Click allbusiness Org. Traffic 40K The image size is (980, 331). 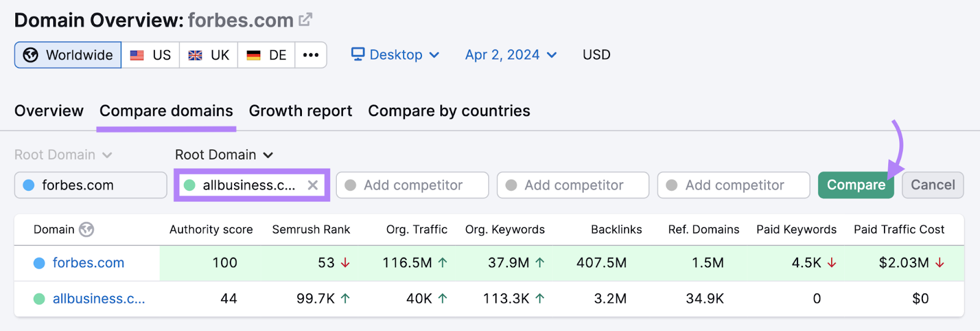click(x=419, y=299)
